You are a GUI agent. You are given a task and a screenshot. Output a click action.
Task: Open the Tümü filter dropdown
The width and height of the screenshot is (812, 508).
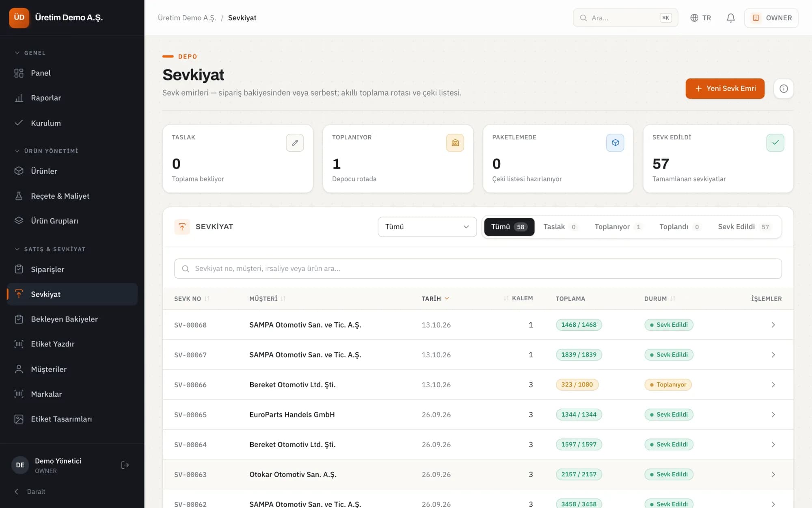(427, 227)
